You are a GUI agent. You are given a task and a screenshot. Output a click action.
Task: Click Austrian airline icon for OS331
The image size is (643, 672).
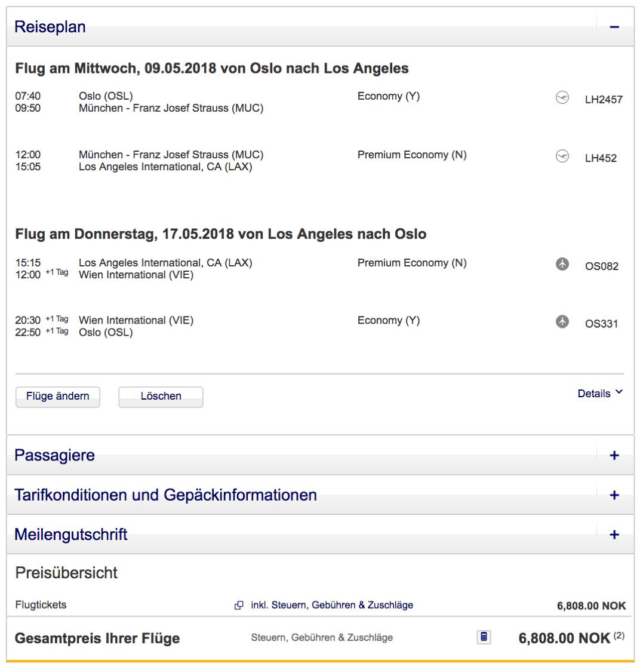562,321
